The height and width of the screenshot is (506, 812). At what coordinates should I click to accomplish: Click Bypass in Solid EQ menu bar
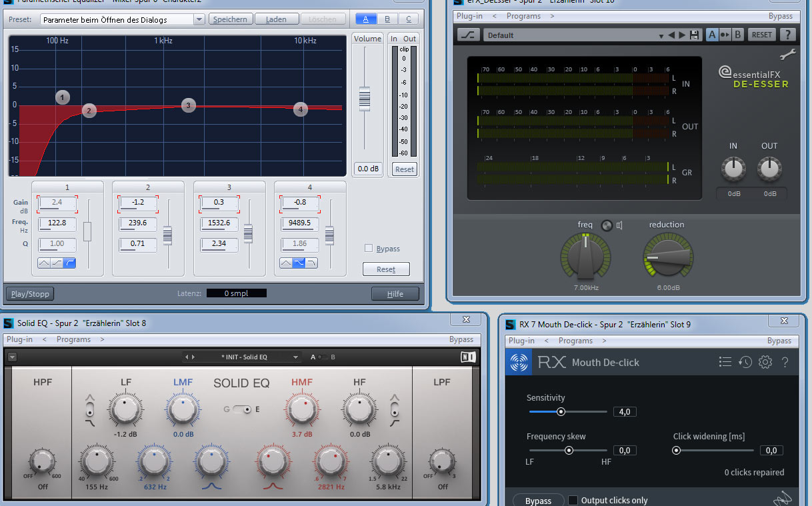[x=461, y=339]
